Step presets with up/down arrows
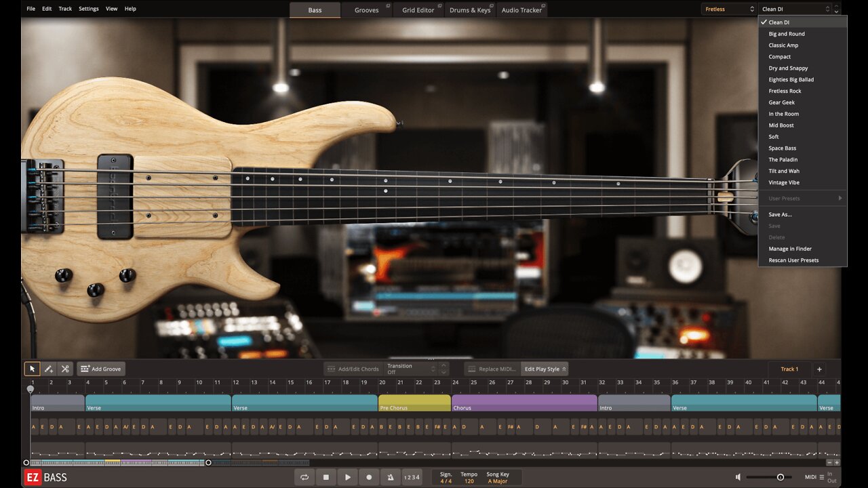The width and height of the screenshot is (868, 488). pyautogui.click(x=836, y=9)
